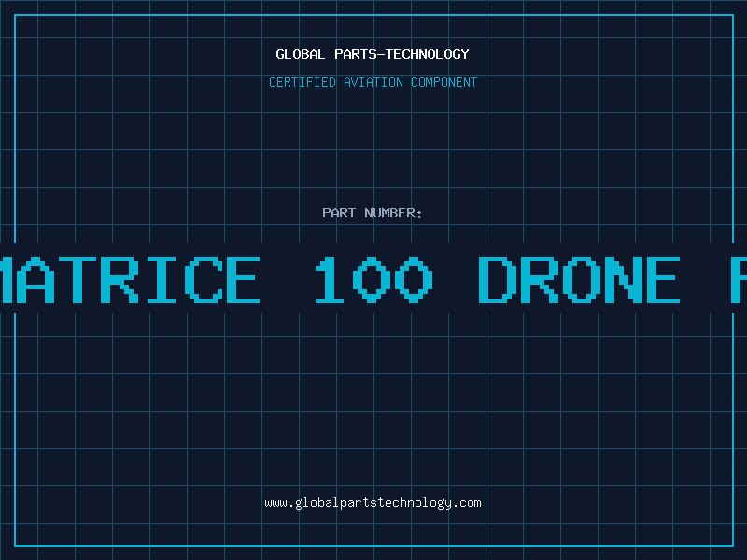Select the word AVIATION in the subtitle
The image size is (747, 560).
click(x=373, y=82)
